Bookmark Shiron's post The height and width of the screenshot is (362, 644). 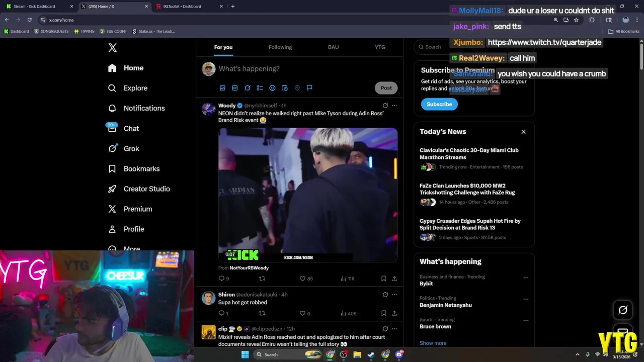[383, 313]
